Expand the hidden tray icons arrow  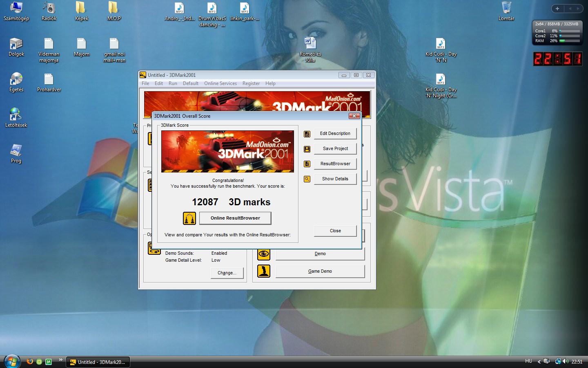click(539, 361)
